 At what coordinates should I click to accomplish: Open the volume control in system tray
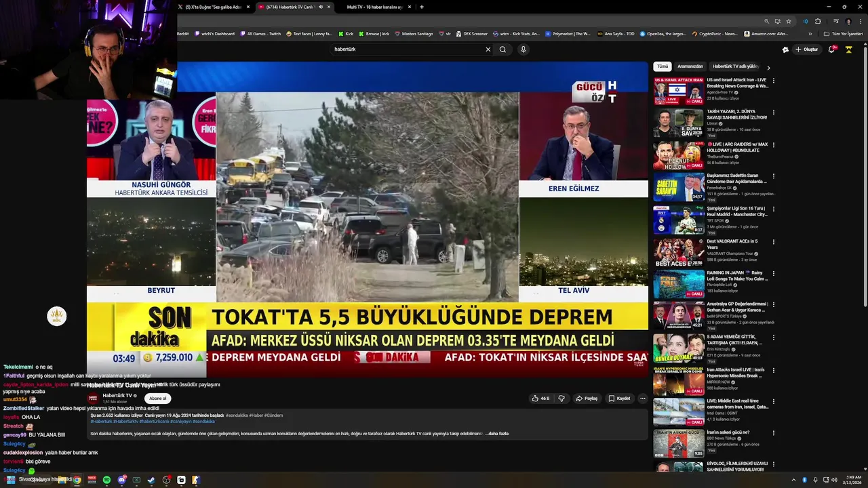click(834, 480)
